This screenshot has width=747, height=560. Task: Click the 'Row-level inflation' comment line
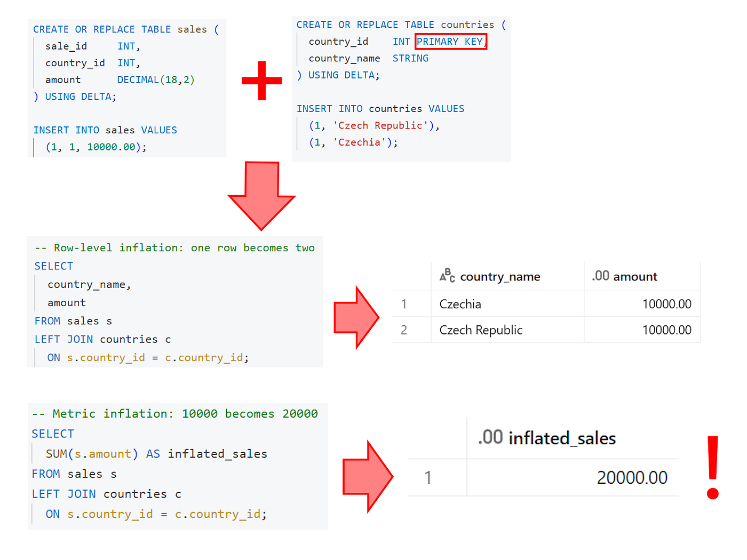(174, 248)
